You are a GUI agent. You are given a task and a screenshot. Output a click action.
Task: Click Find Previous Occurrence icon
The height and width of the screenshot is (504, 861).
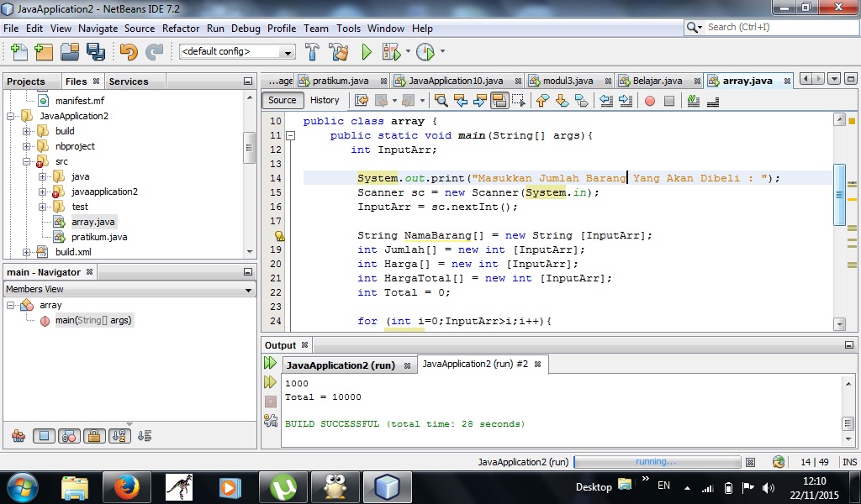pyautogui.click(x=461, y=100)
